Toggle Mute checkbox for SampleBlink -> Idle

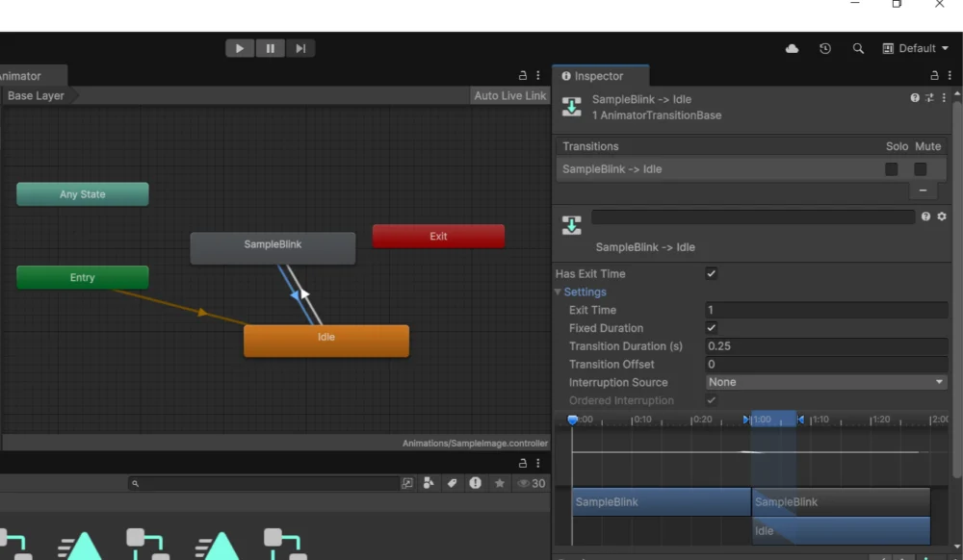pos(921,169)
